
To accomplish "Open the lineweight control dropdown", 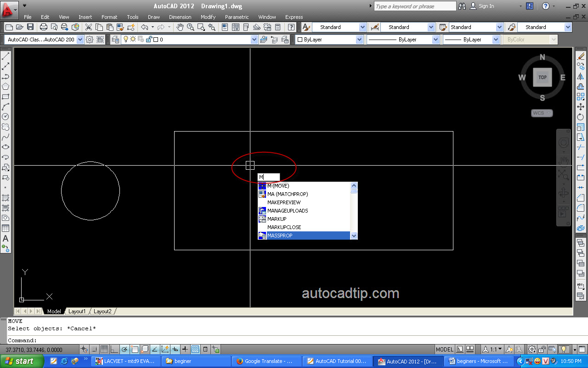I will [496, 40].
